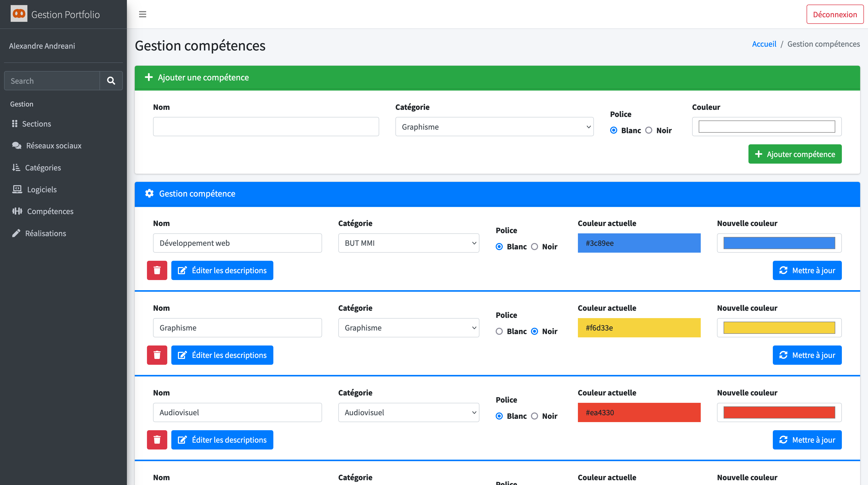Click Mettre à jour for Graphisme skill
This screenshot has width=868, height=485.
coord(807,355)
